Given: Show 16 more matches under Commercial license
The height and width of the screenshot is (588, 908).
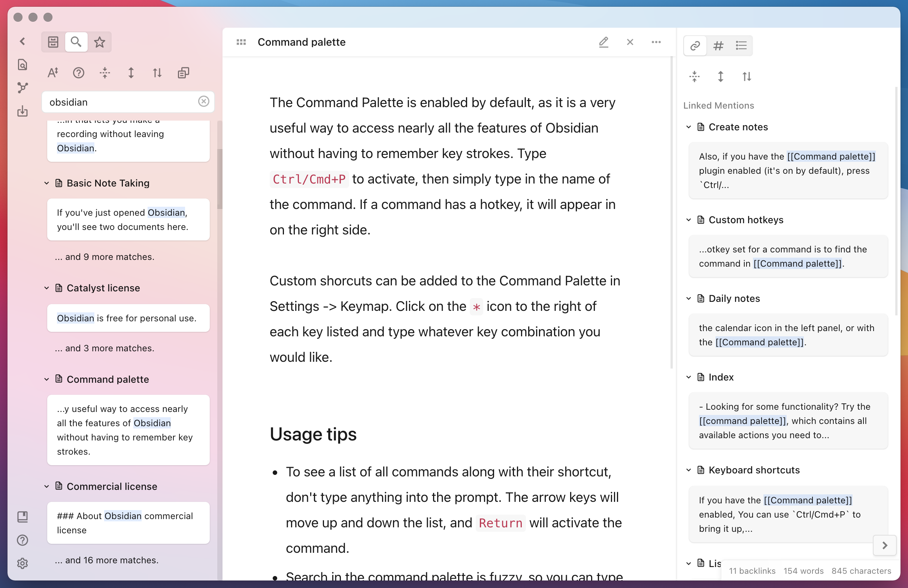Looking at the screenshot, I should 106,560.
